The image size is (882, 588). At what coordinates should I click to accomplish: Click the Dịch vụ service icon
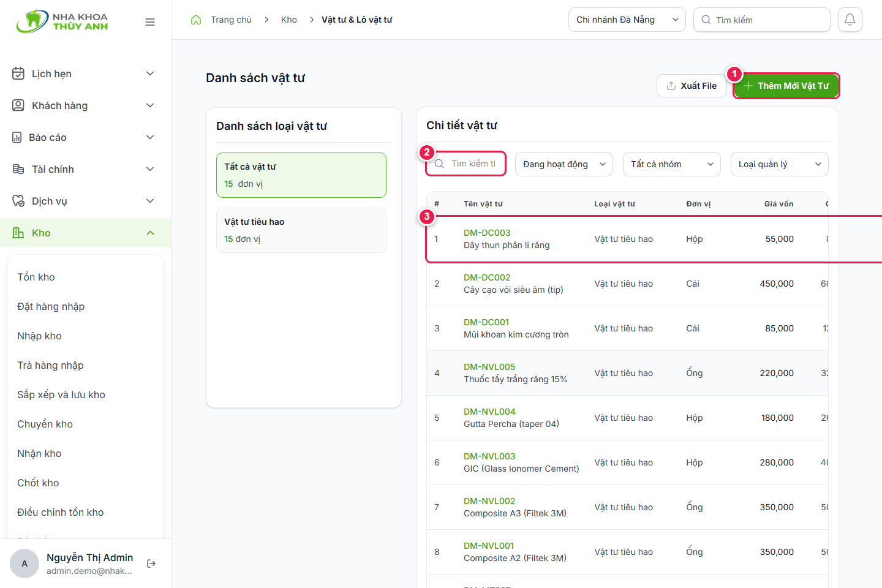point(18,201)
